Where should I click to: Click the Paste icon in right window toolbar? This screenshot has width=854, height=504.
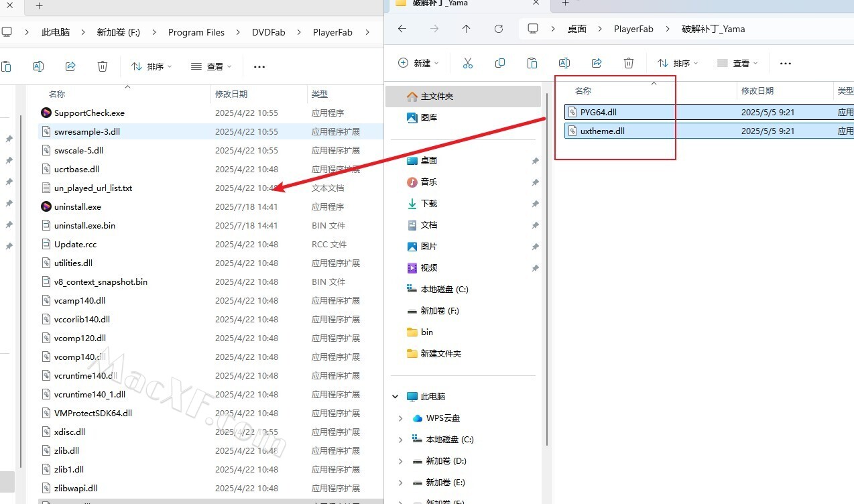coord(532,63)
